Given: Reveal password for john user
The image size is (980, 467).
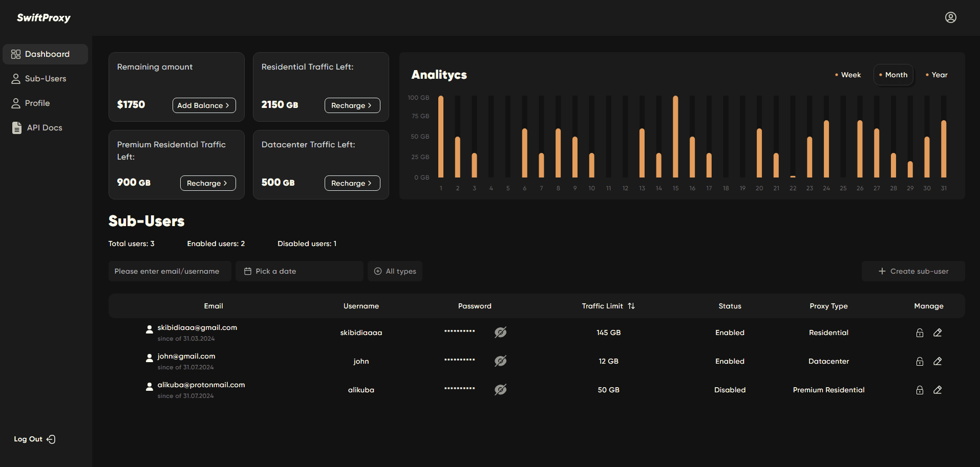Looking at the screenshot, I should tap(501, 361).
